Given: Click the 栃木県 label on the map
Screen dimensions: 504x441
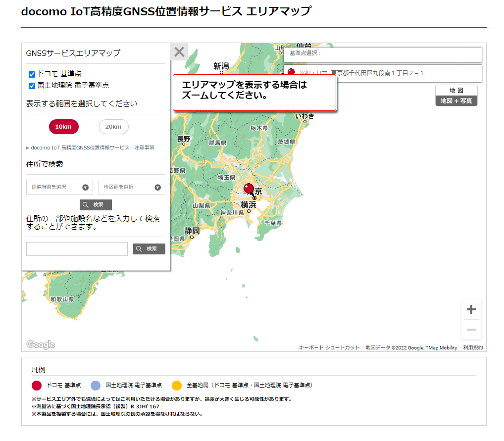Looking at the screenshot, I should pyautogui.click(x=259, y=128).
